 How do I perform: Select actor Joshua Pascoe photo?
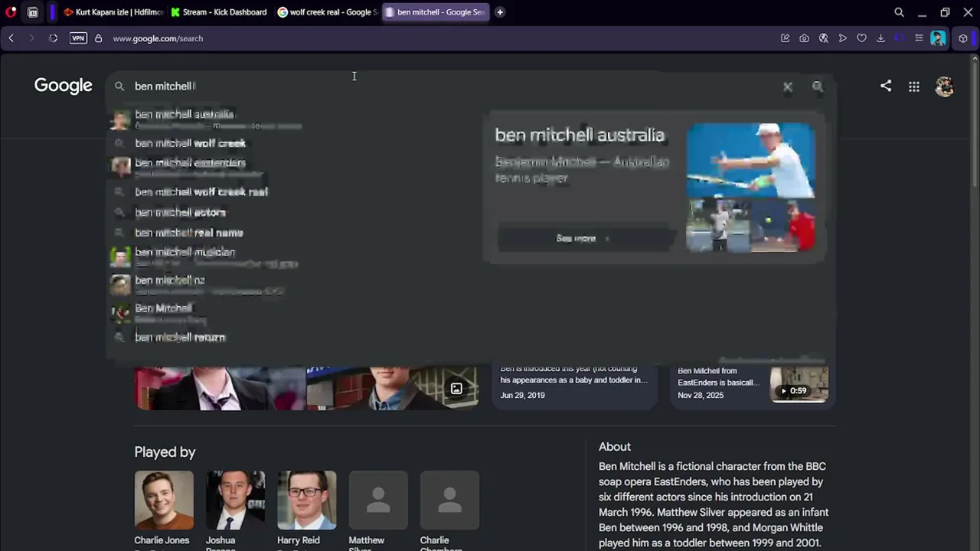(x=235, y=500)
